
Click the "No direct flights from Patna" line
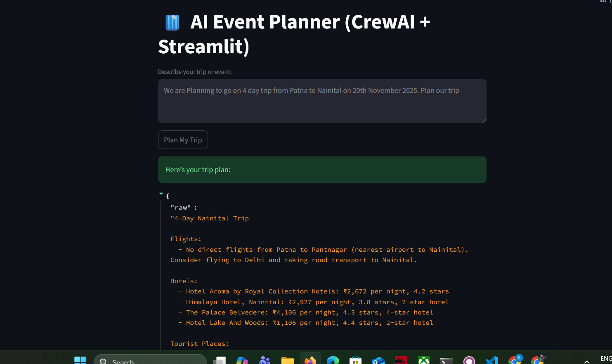(323, 250)
